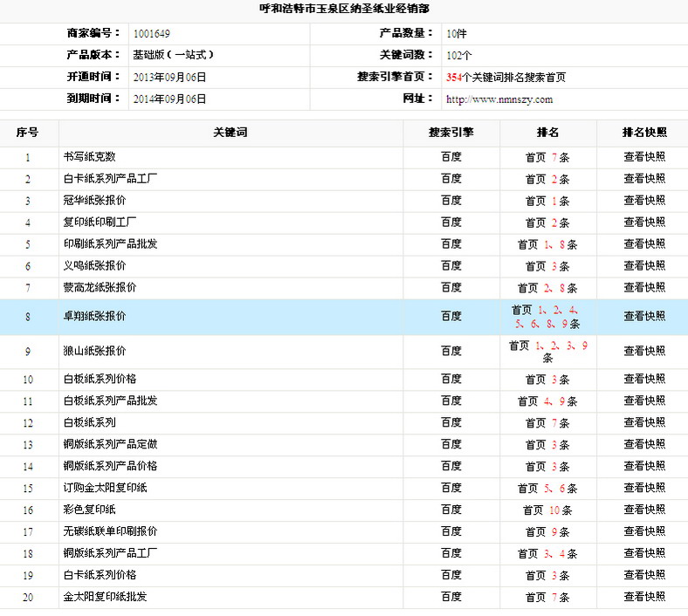View snapshot for keyword 白板纸系列
688x616 pixels.
644,422
